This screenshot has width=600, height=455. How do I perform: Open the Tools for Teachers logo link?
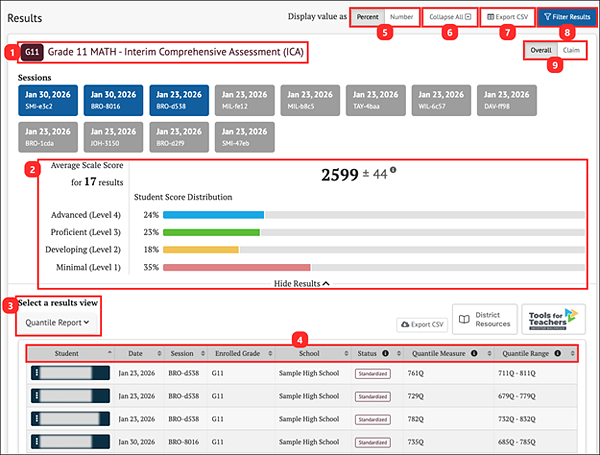tap(553, 319)
